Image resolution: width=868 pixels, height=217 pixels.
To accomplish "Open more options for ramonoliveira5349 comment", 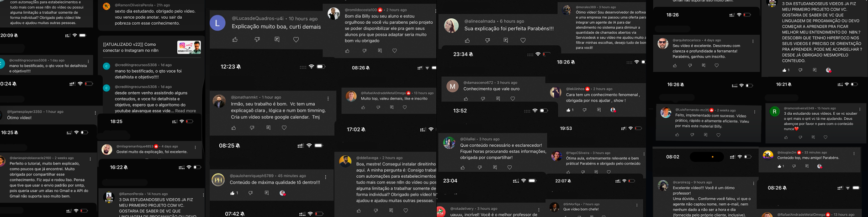I will [x=860, y=110].
